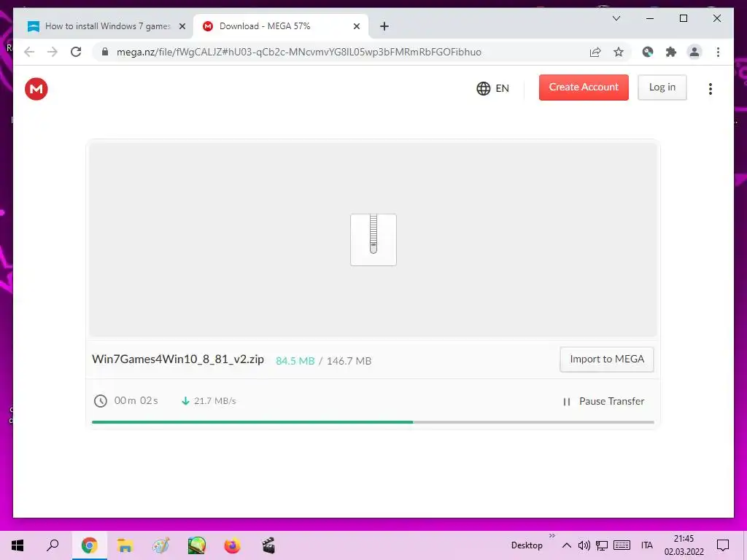Open the Extensions puzzle menu
747x560 pixels.
click(671, 52)
